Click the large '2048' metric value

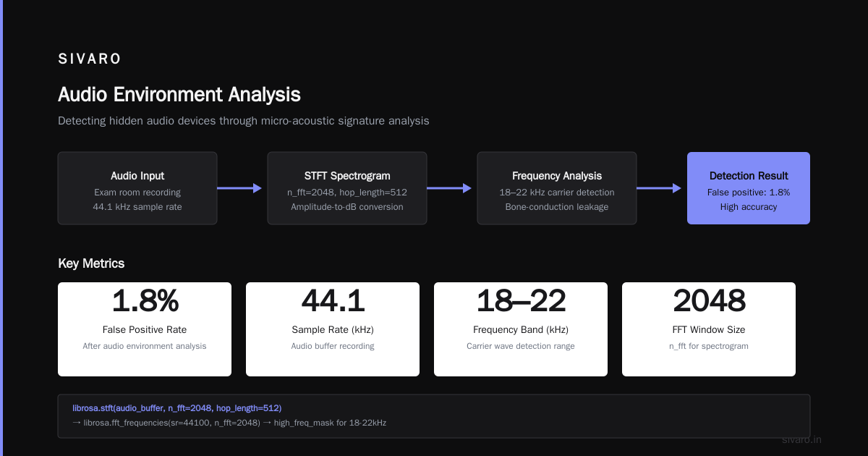[x=709, y=301]
